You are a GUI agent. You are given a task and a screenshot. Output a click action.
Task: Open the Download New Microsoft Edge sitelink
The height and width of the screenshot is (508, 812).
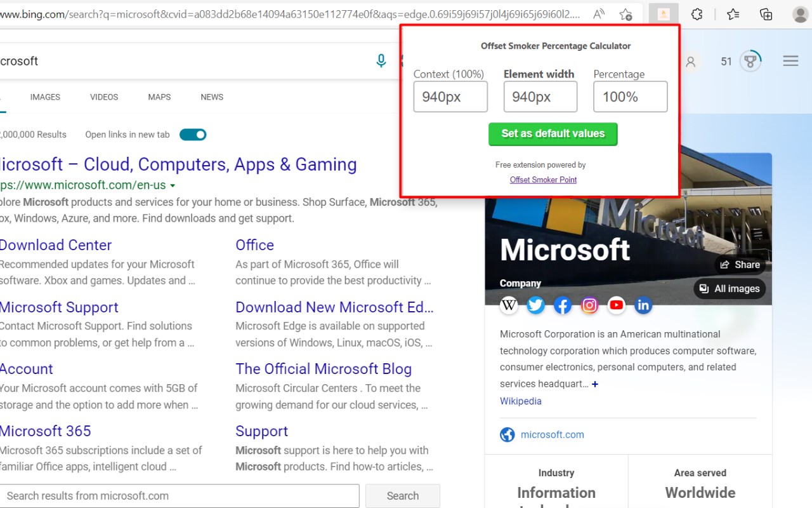(x=334, y=307)
